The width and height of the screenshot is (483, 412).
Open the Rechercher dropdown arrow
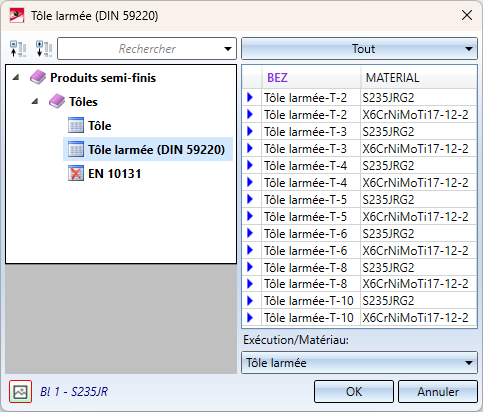coord(228,49)
